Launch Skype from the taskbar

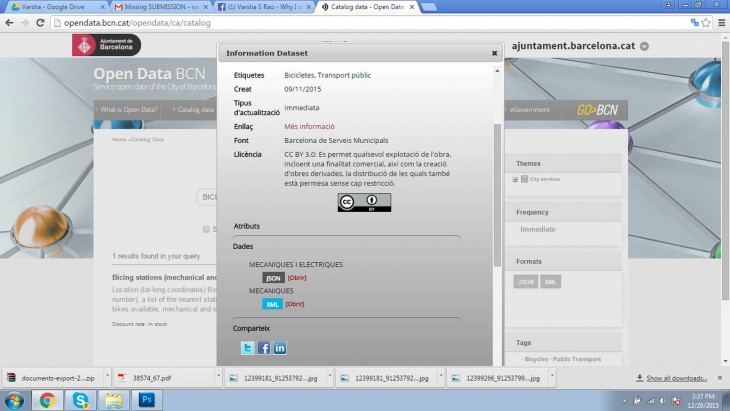[79, 400]
